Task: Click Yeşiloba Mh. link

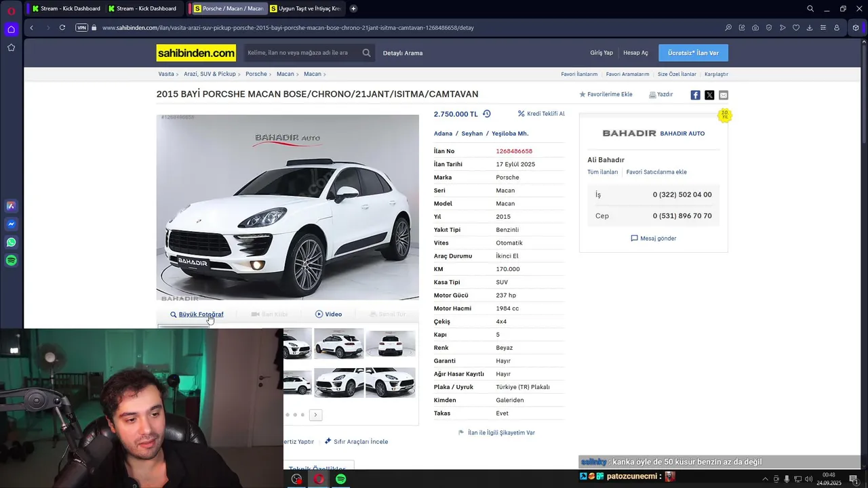Action: 510,134
